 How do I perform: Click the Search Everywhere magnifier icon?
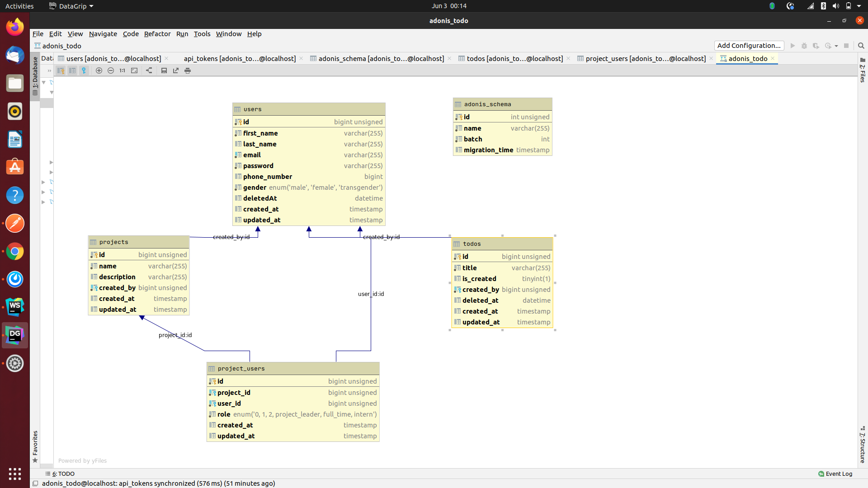pyautogui.click(x=861, y=46)
